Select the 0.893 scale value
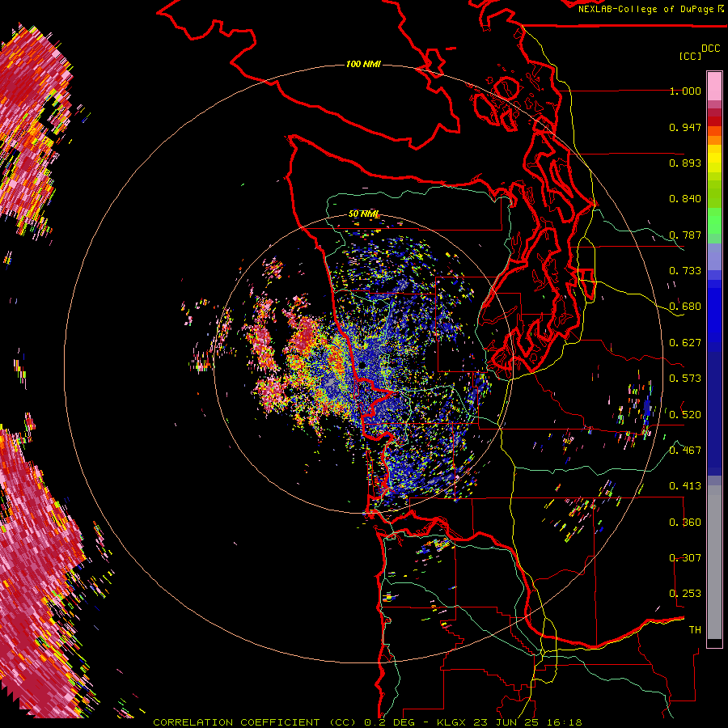Viewport: 728px width, 728px height. (x=685, y=163)
